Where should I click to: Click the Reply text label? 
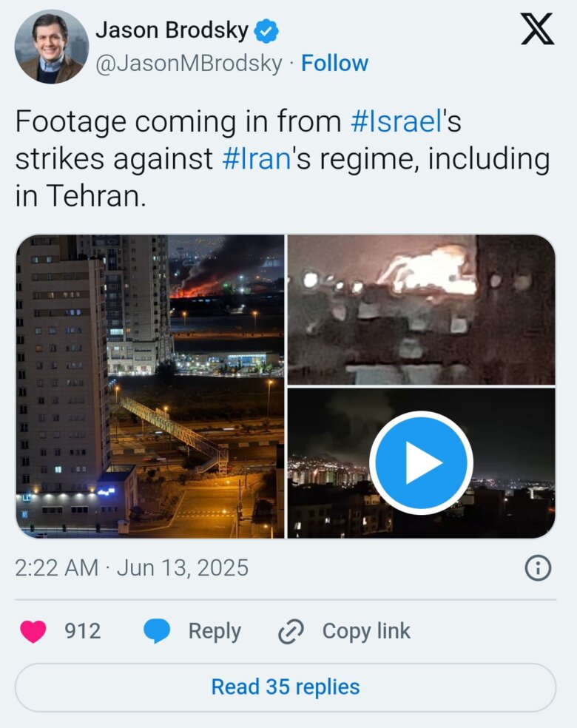tap(215, 631)
